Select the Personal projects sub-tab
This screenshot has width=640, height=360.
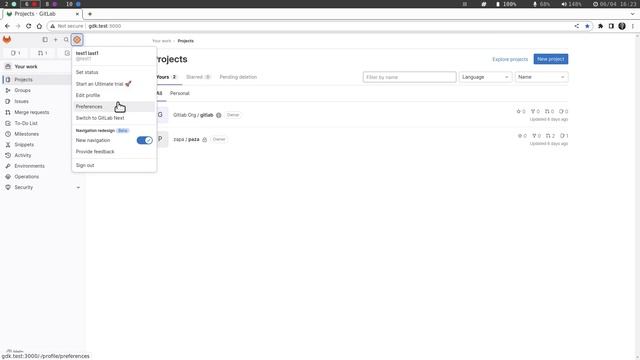[180, 93]
